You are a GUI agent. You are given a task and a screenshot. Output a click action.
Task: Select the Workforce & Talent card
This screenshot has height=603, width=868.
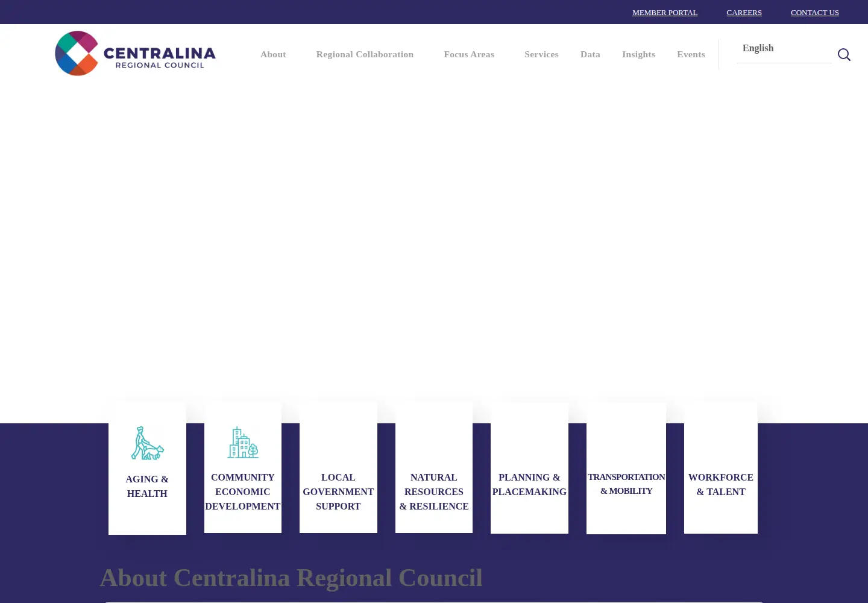tap(721, 468)
